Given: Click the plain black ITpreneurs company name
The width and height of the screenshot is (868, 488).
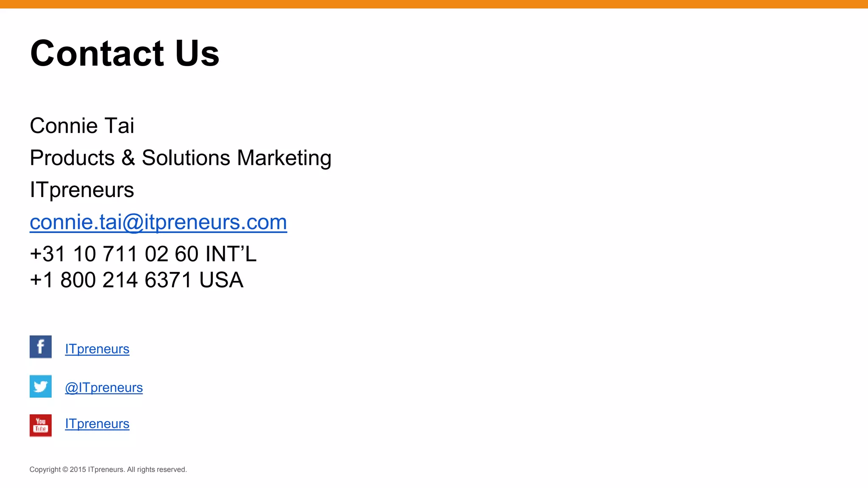Looking at the screenshot, I should [82, 190].
